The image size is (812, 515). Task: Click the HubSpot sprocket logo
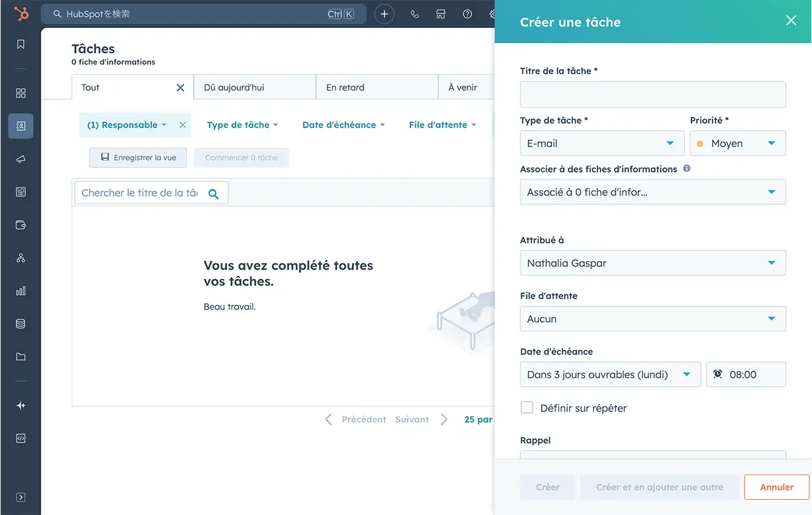[21, 14]
